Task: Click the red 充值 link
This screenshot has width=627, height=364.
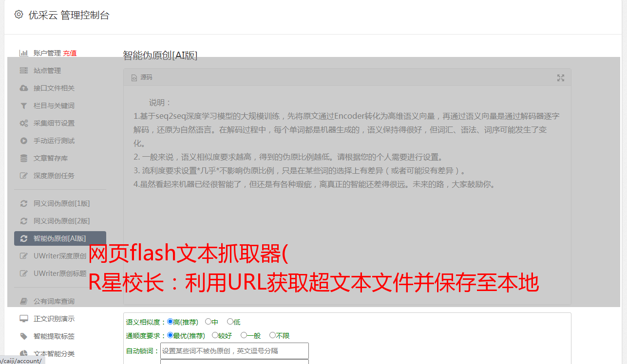Action: coord(70,53)
